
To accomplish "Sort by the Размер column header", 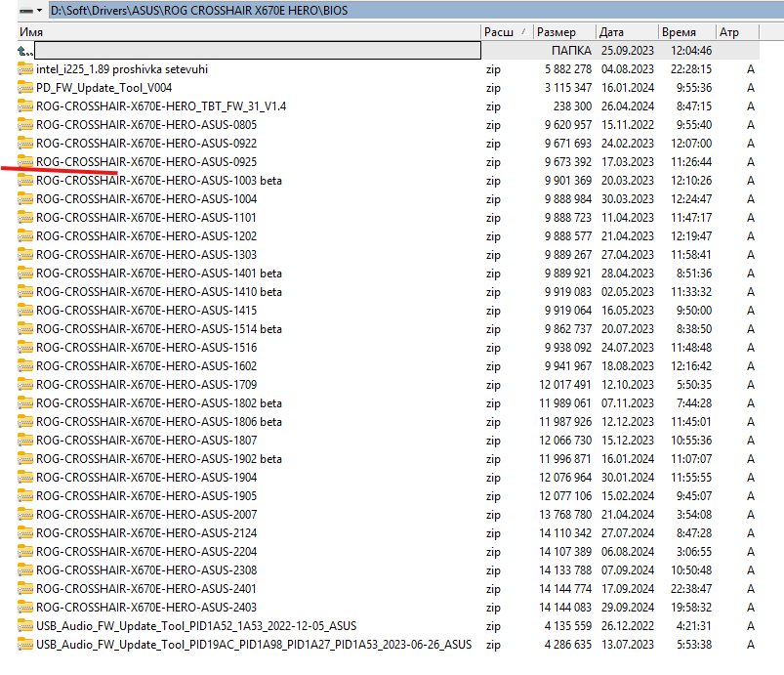I will pos(564,32).
